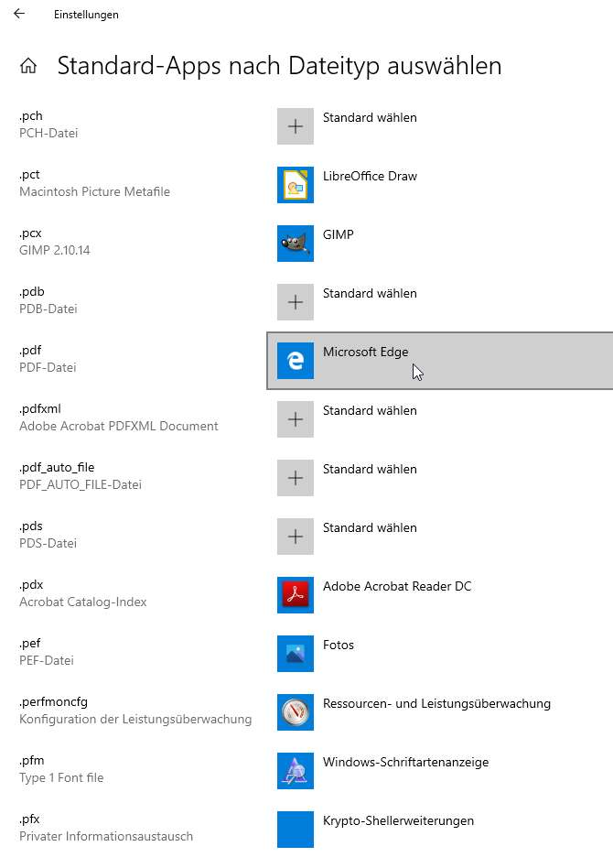The height and width of the screenshot is (868, 613).
Task: Click the 'GIMP 2.10.14' description
Action: click(x=55, y=250)
